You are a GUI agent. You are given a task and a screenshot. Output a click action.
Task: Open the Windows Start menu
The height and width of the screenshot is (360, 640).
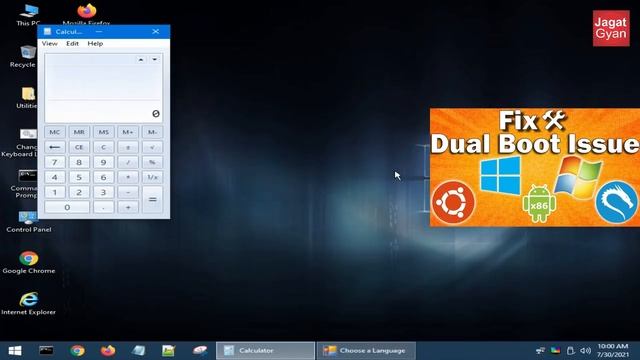[15, 351]
